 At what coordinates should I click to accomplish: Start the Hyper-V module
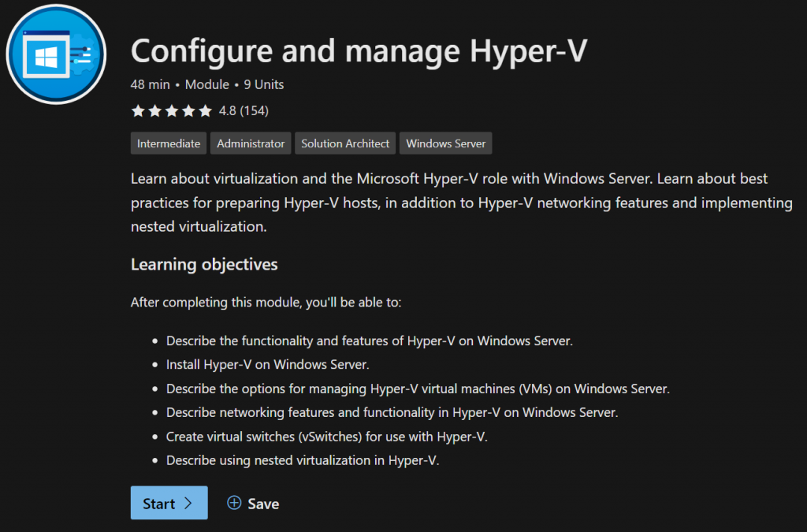[169, 503]
